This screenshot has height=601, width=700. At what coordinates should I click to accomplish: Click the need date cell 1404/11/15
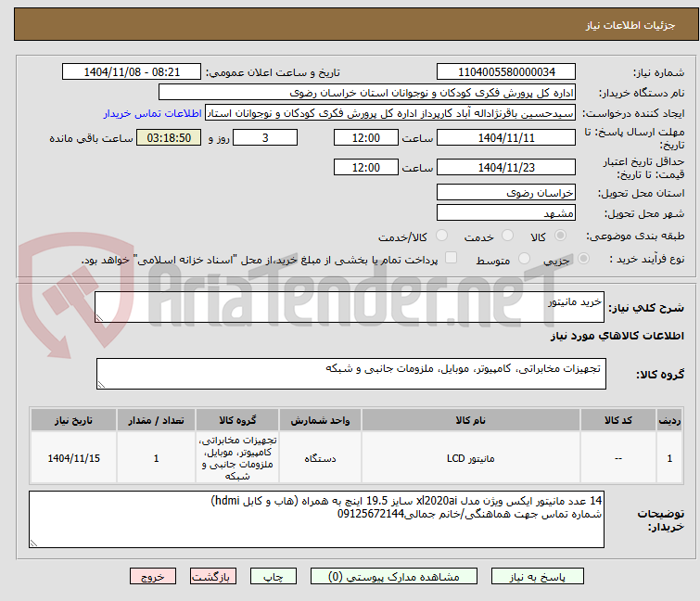click(73, 458)
